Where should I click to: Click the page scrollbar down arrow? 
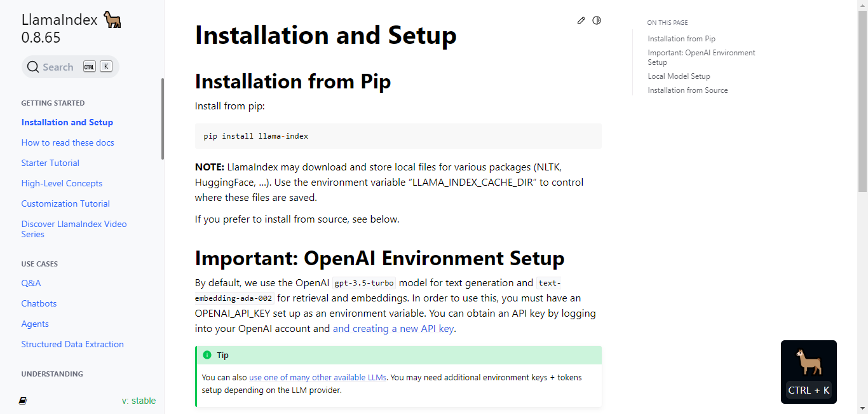[x=862, y=409]
